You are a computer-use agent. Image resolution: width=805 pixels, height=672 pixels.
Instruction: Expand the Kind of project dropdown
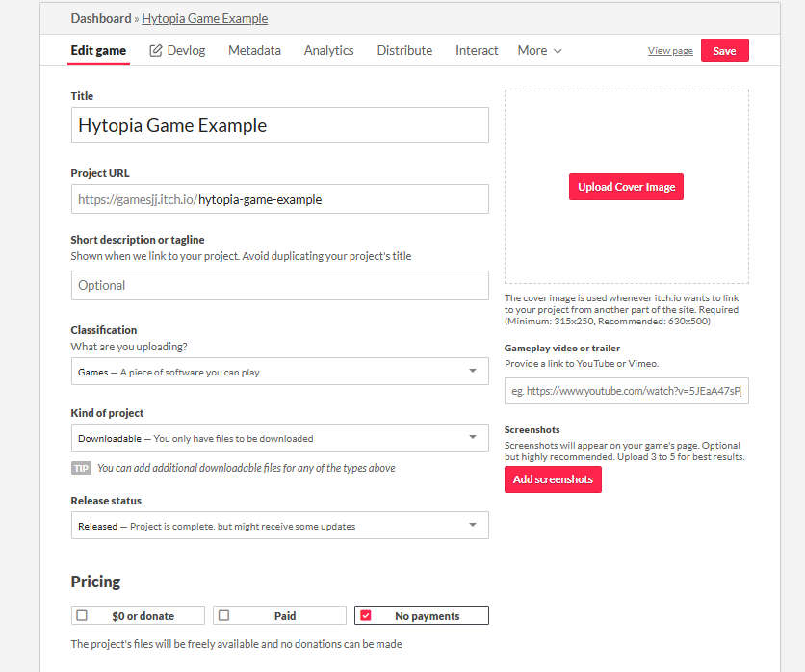pos(279,438)
